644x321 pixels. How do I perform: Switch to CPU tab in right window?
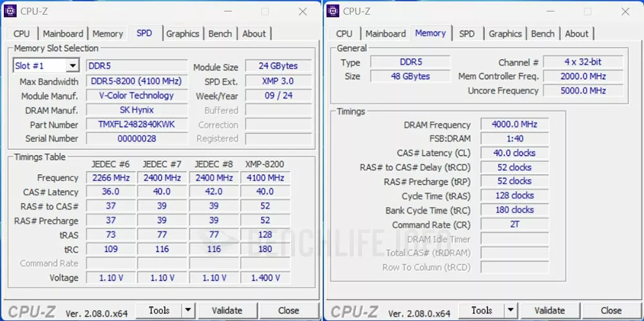pos(344,34)
